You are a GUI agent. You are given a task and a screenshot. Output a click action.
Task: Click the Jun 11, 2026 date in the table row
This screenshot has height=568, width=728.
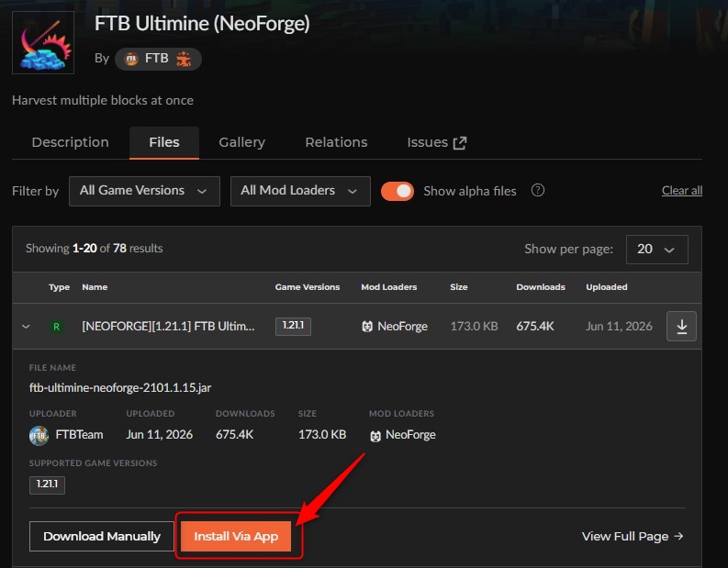click(619, 327)
